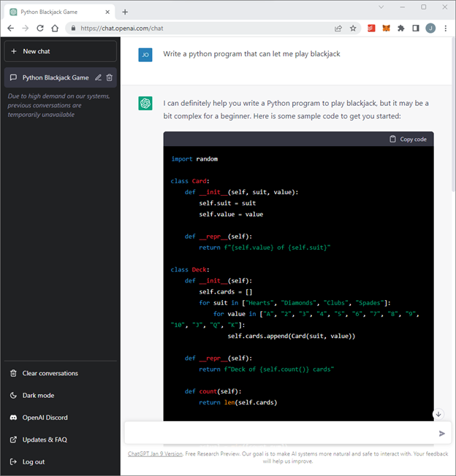
Task: Click the JO user avatar
Action: pyautogui.click(x=145, y=55)
